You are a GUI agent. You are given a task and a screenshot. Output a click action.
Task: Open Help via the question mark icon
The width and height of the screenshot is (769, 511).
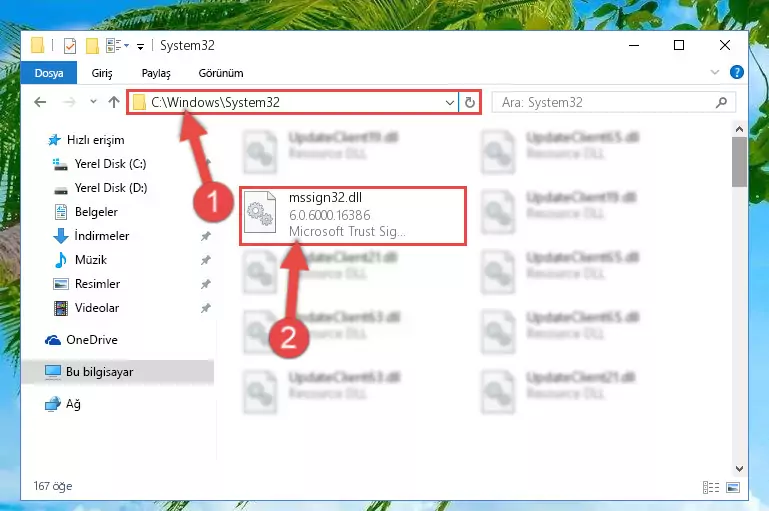tap(736, 72)
